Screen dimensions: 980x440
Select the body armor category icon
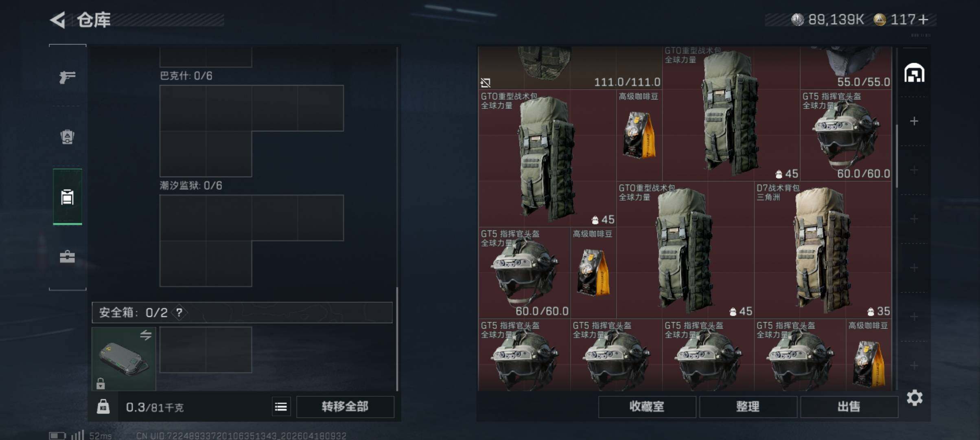point(67,137)
